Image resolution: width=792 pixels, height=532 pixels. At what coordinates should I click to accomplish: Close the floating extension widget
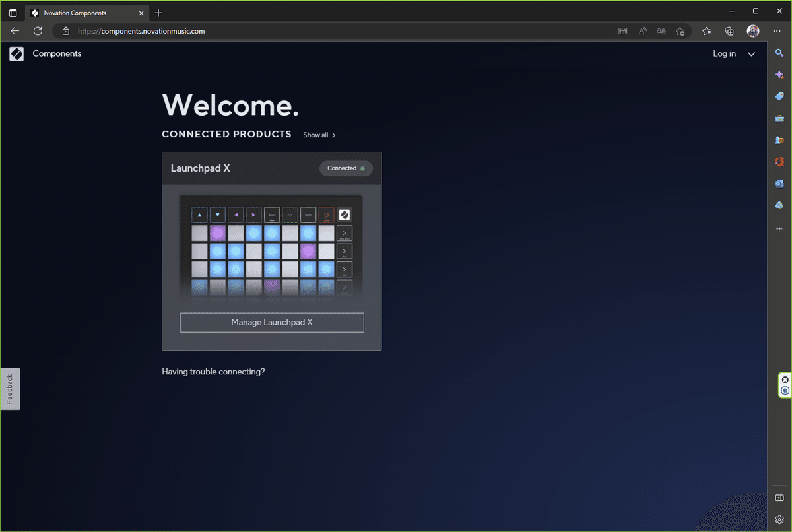tap(785, 380)
